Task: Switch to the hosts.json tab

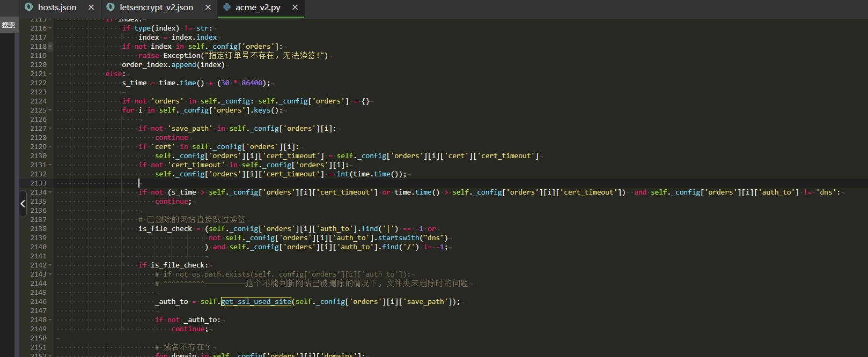Action: [x=57, y=8]
